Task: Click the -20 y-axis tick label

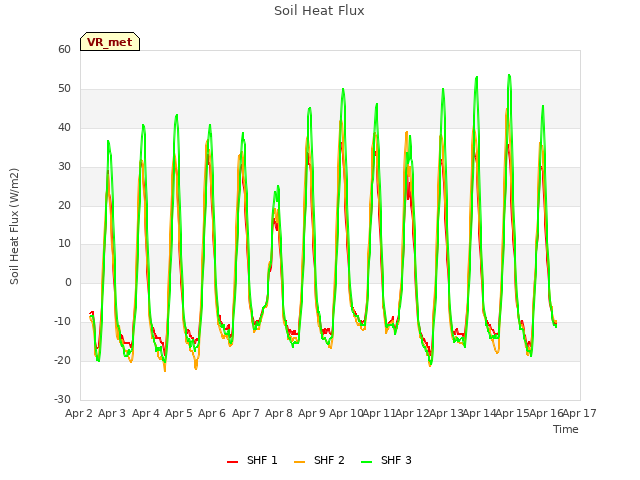Action: tap(63, 360)
